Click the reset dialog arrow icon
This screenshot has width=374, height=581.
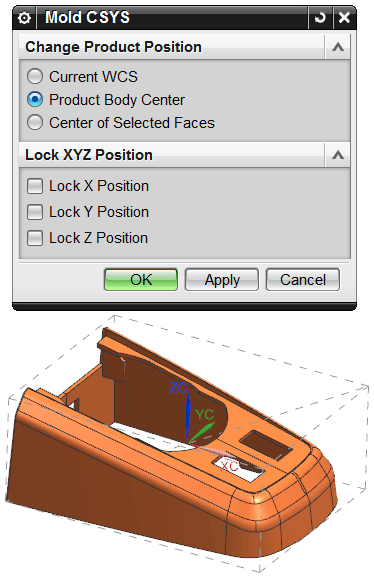click(x=320, y=17)
